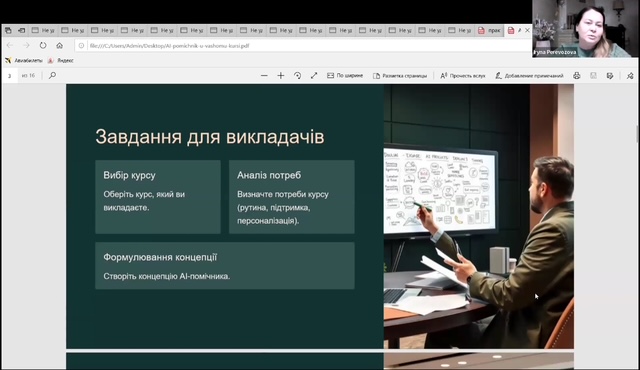Screen dimensions: 640x370
Task: Click the Save icon in PDF toolbar
Action: tap(593, 75)
